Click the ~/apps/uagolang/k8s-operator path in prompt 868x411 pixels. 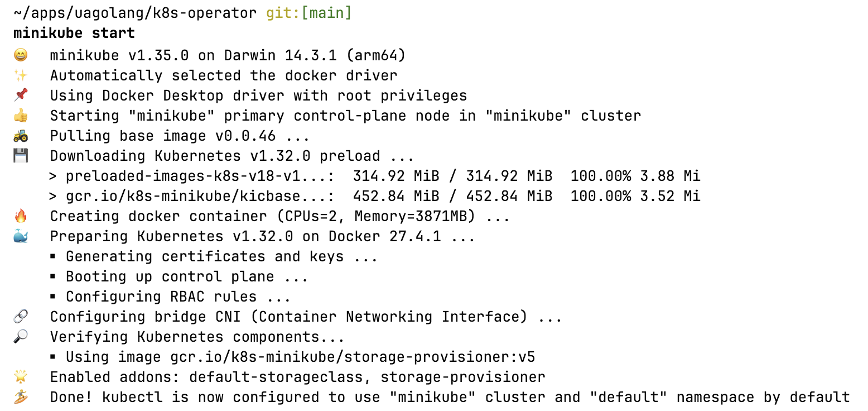click(x=135, y=13)
